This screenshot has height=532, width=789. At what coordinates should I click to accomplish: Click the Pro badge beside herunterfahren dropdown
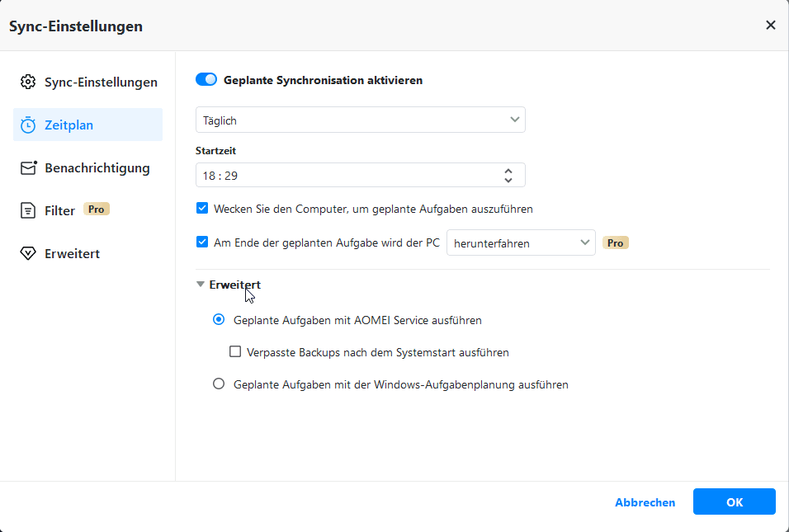click(x=615, y=242)
